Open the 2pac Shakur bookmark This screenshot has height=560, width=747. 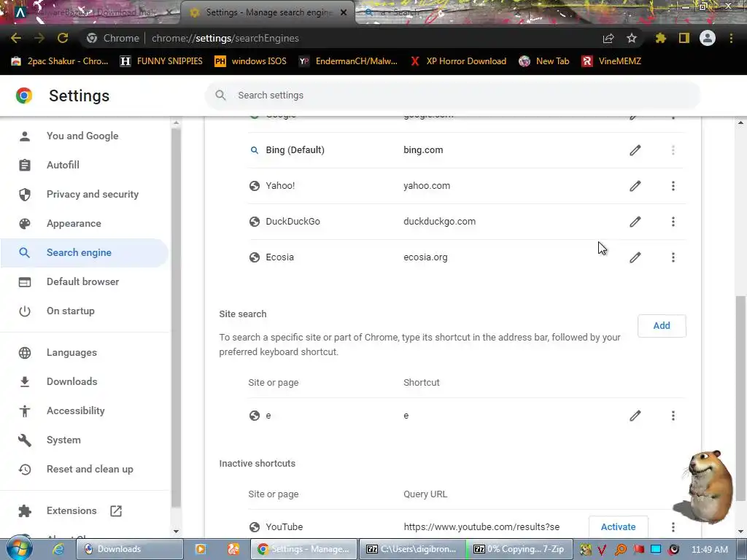60,61
